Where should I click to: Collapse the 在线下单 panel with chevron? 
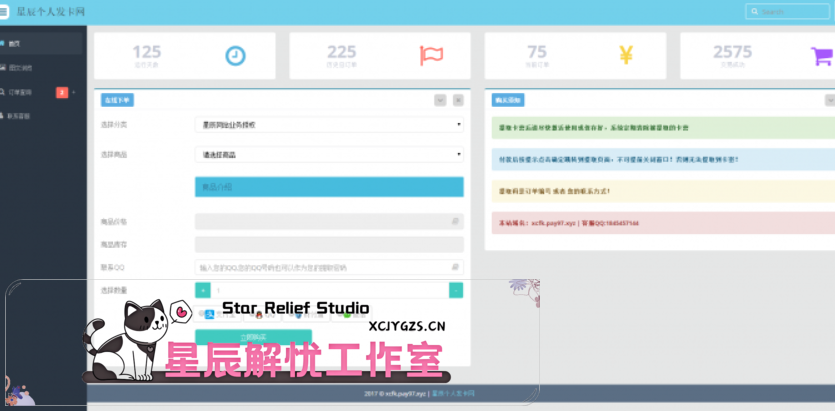[440, 100]
